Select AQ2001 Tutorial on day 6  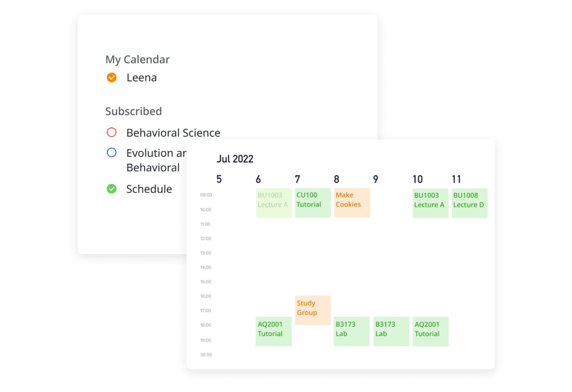coord(274,331)
